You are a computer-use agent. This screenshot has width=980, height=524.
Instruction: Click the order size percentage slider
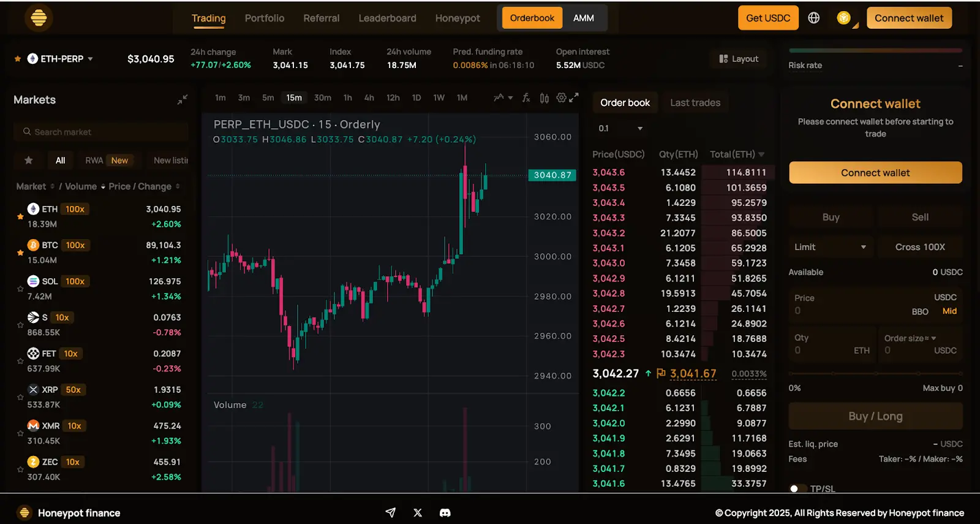point(875,373)
